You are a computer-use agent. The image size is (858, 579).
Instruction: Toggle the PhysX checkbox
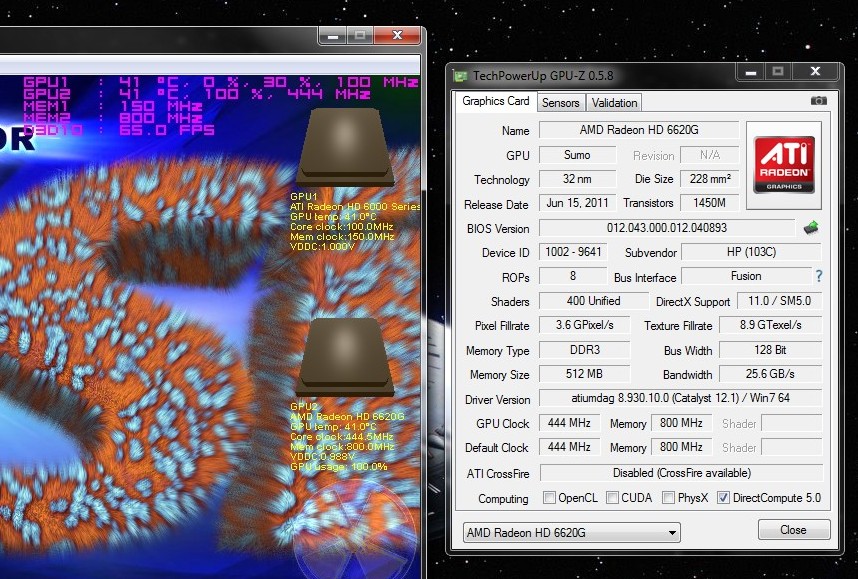tap(668, 498)
